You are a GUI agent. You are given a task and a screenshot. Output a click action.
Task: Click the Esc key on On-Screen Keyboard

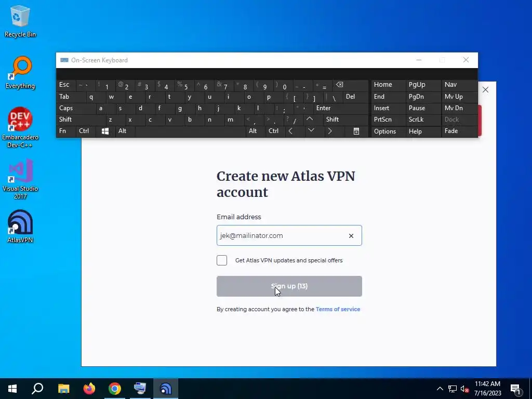point(66,85)
